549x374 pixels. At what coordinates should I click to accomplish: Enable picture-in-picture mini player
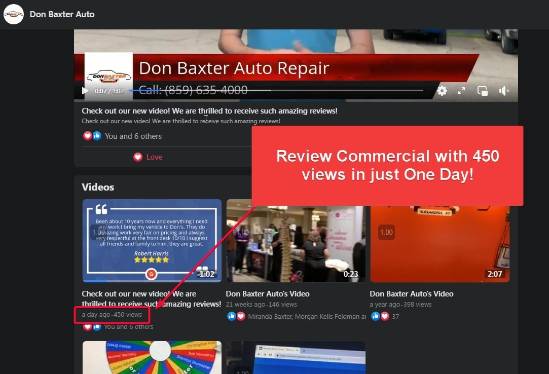click(x=482, y=91)
